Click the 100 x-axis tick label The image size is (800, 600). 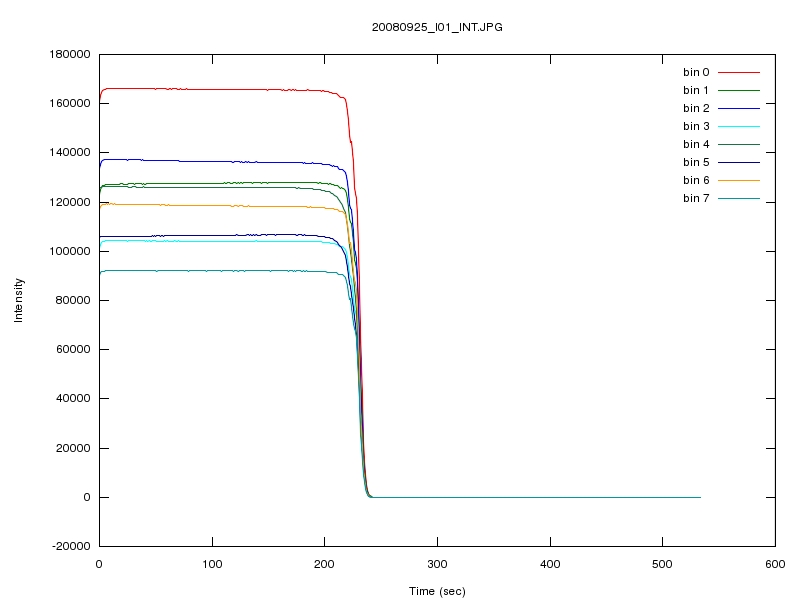tap(212, 564)
